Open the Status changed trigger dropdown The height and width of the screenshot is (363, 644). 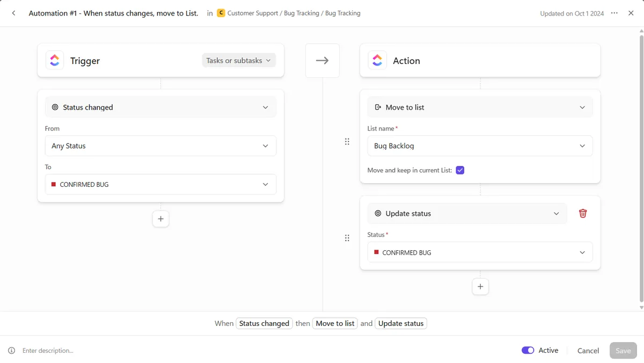160,107
